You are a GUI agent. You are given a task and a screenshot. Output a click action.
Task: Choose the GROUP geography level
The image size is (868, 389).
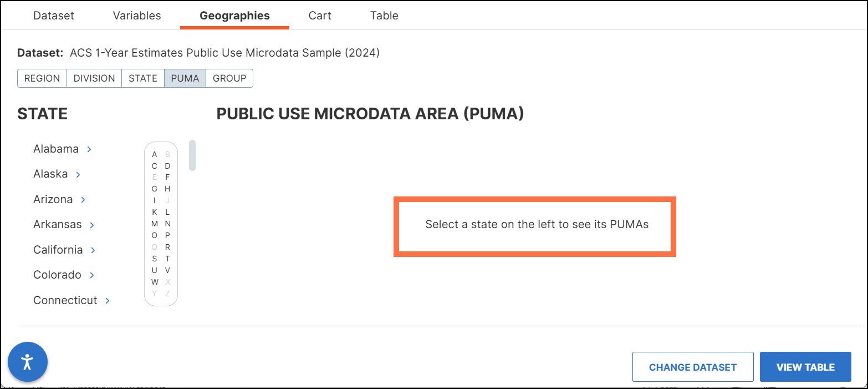tap(229, 78)
